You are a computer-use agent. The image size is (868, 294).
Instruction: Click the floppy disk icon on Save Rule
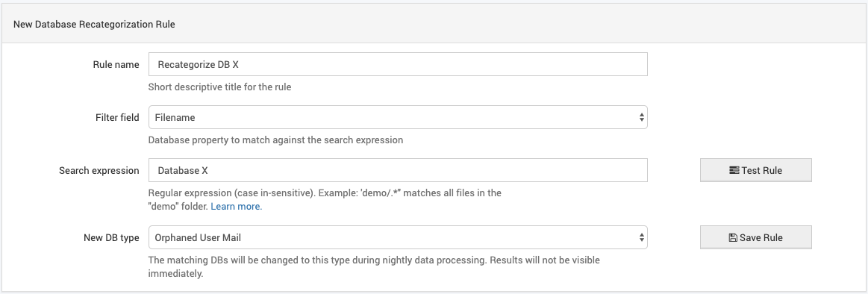[733, 237]
